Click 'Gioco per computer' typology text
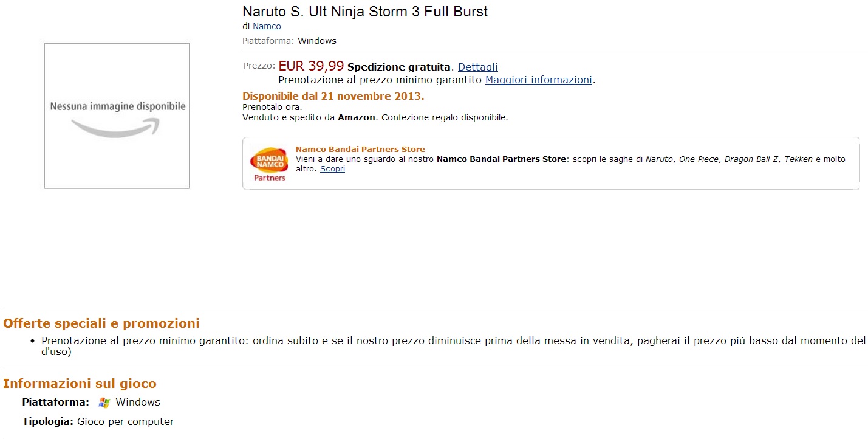The image size is (868, 439). 125,421
